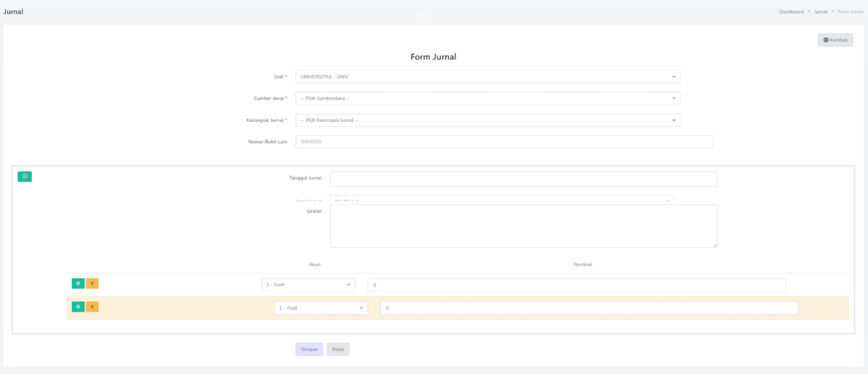The image size is (868, 374).
Task: Click the Simpan button
Action: 309,349
